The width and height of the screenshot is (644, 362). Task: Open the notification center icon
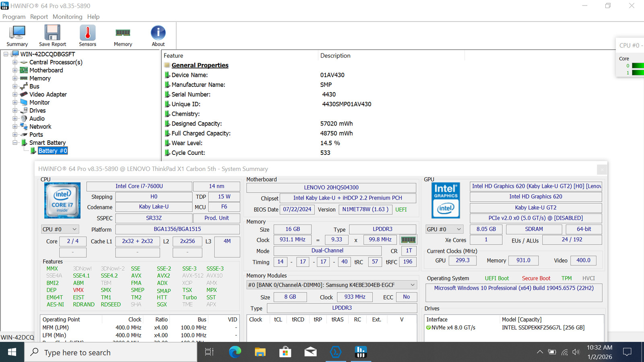[x=627, y=352]
